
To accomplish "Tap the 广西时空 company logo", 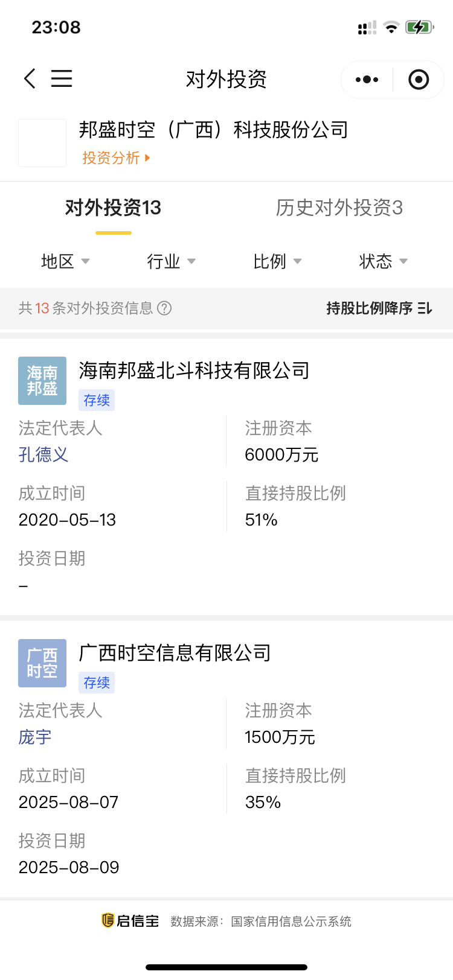I will (42, 663).
